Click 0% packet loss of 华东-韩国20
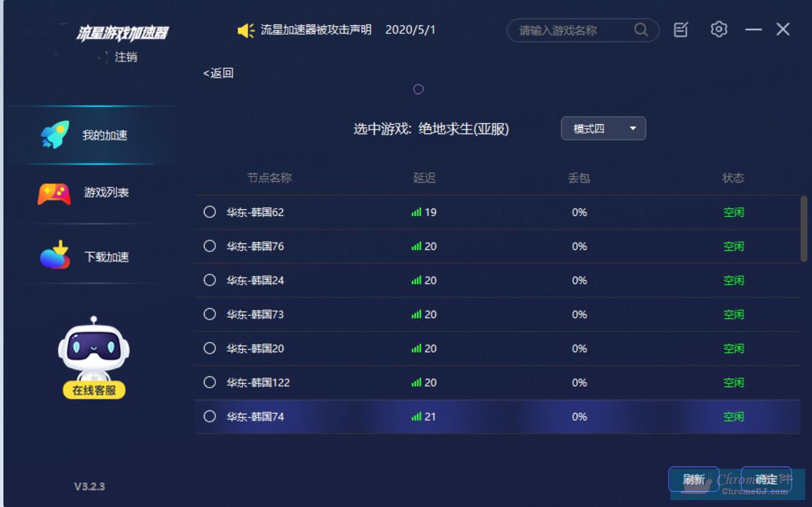 click(580, 349)
